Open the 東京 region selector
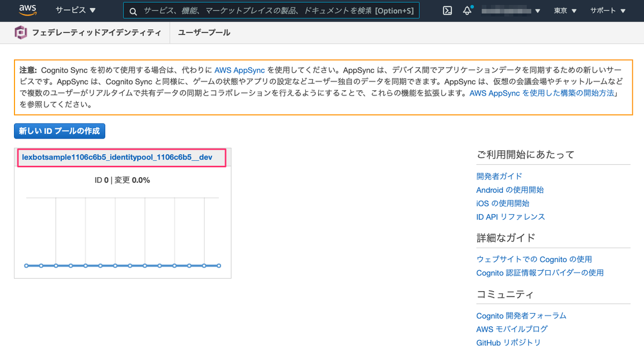 click(565, 10)
